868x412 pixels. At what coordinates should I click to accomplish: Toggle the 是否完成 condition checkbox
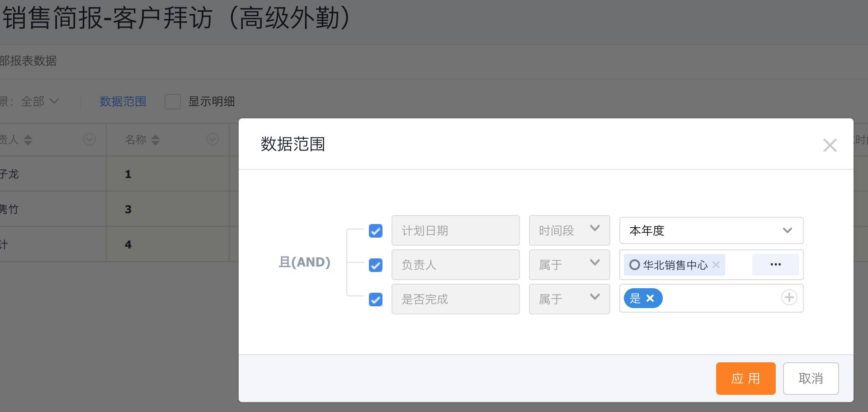tap(376, 299)
